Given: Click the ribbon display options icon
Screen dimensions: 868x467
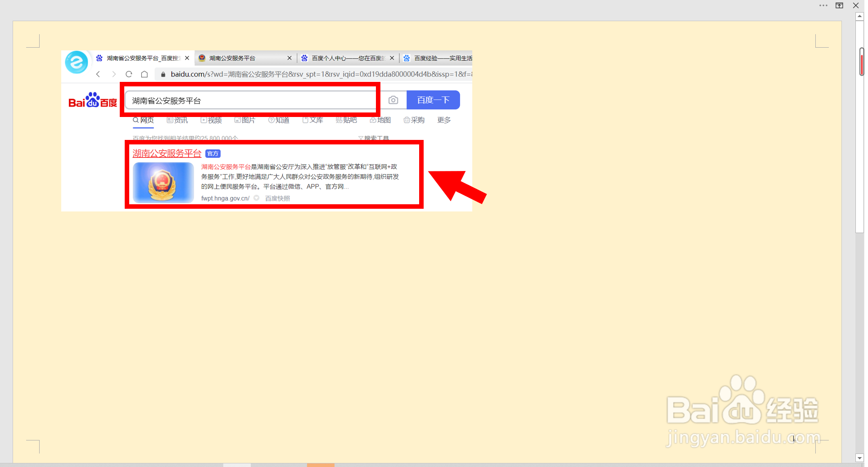Looking at the screenshot, I should click(840, 5).
